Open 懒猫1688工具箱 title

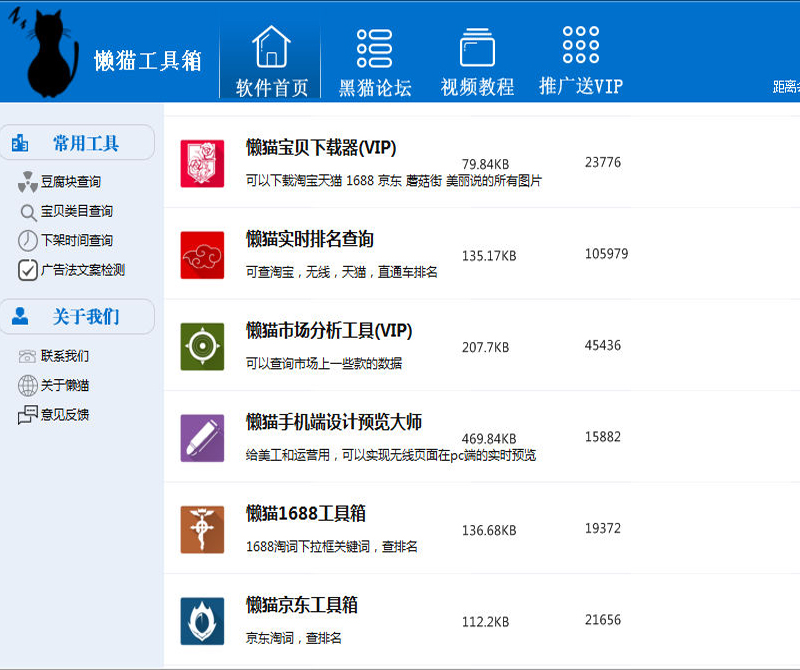coord(306,513)
